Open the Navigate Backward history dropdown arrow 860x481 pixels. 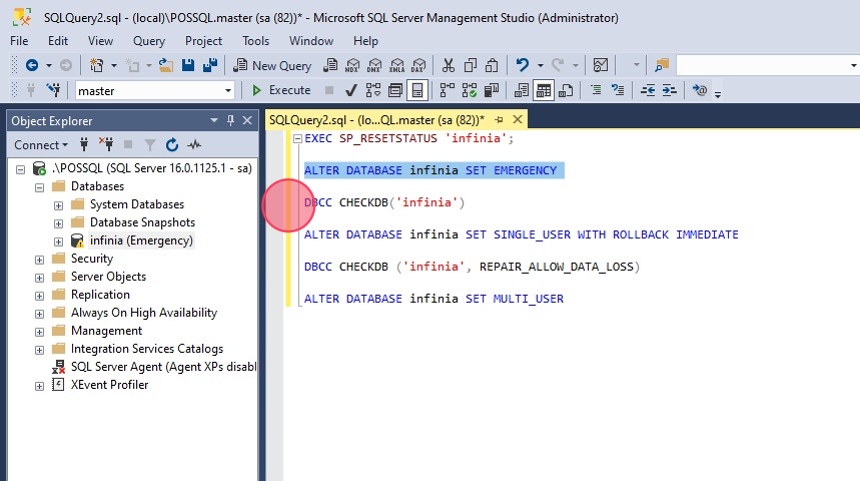coord(49,66)
